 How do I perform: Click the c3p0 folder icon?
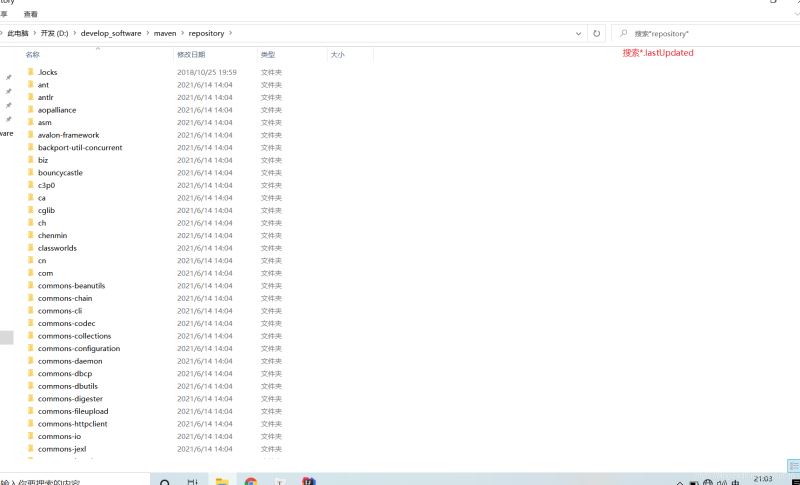31,185
